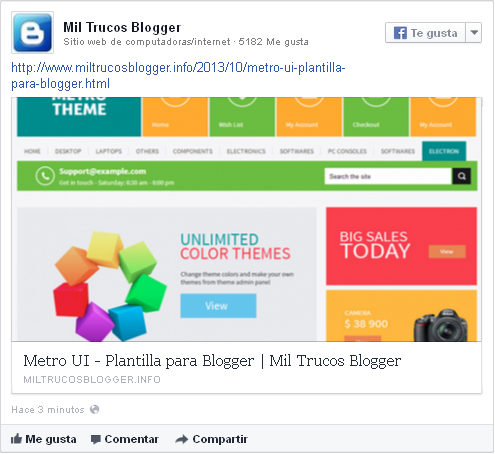The width and height of the screenshot is (495, 454).
Task: Like the post with the Me gusta button
Action: (44, 439)
